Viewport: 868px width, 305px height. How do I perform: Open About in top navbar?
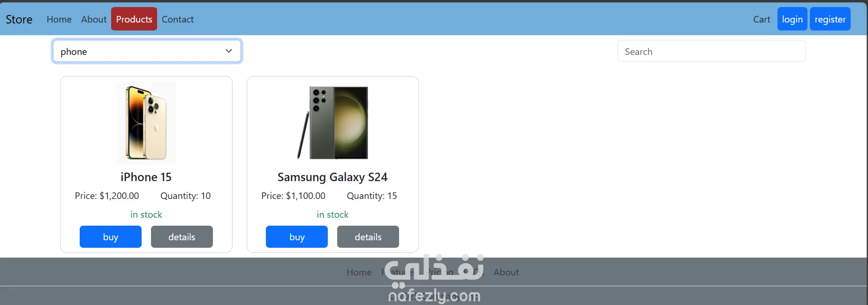tap(94, 19)
